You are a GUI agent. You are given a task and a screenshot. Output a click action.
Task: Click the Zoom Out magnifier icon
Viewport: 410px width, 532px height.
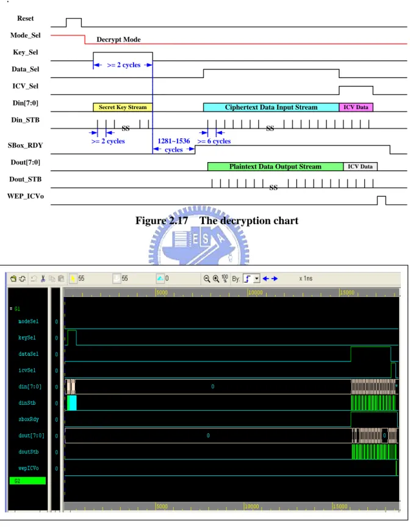tap(207, 278)
